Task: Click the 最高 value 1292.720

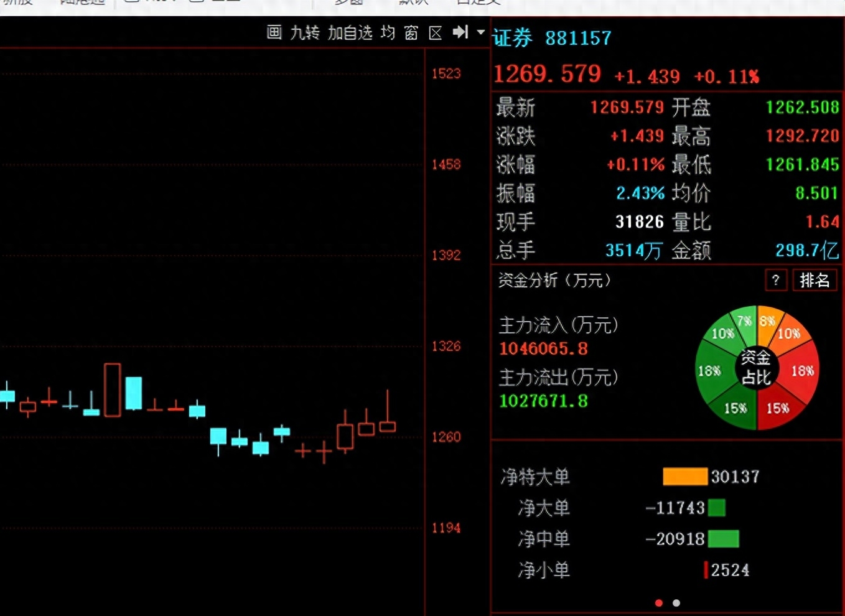Action: point(802,136)
